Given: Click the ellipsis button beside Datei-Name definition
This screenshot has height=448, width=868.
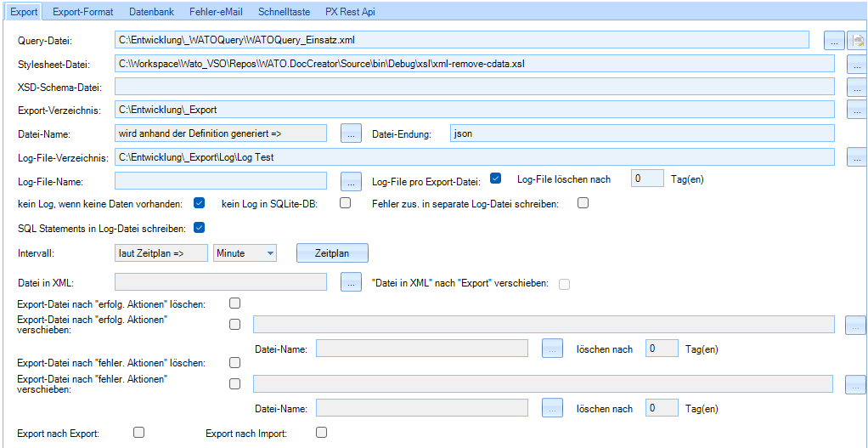Looking at the screenshot, I should click(351, 133).
